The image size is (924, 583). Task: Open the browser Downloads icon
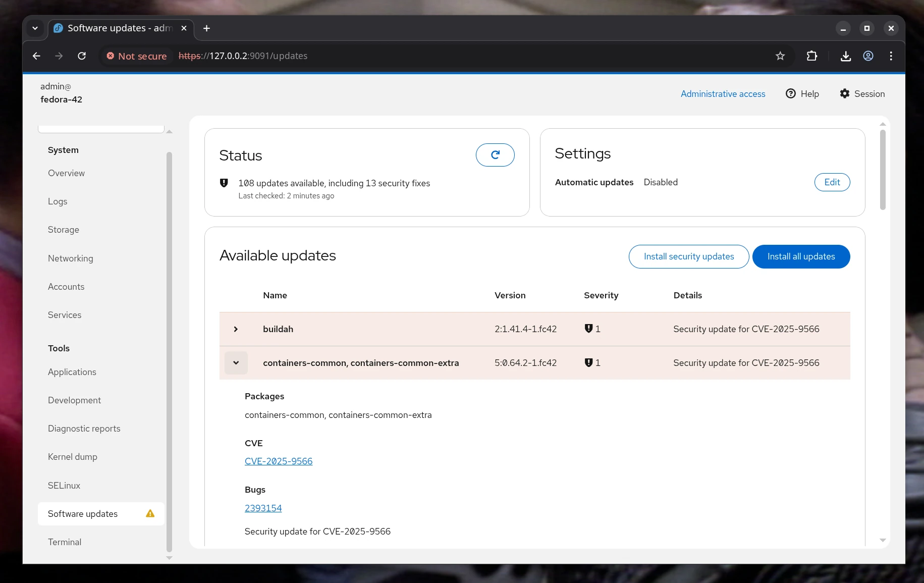(846, 56)
